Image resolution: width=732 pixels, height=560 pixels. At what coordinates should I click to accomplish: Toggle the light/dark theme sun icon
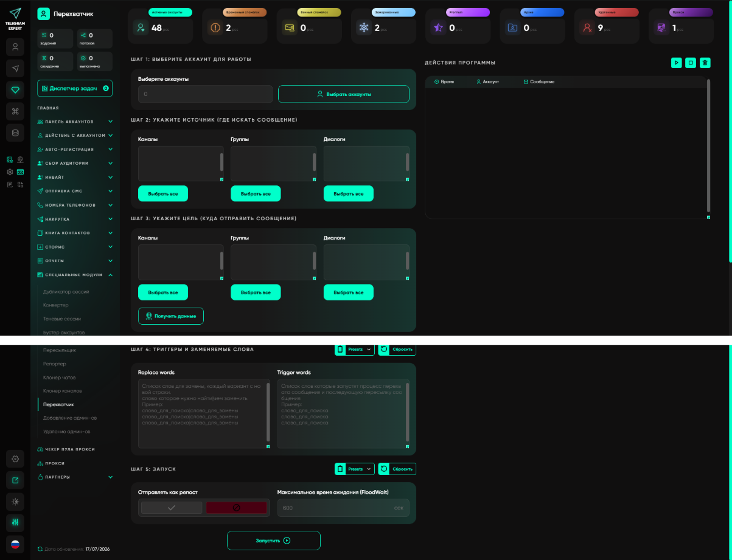pos(15,502)
